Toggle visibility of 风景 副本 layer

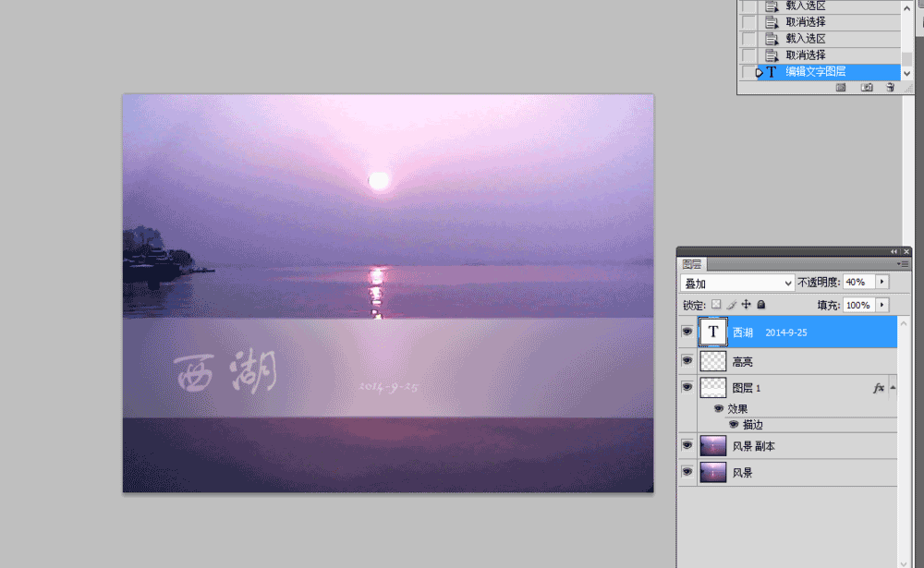(x=687, y=445)
